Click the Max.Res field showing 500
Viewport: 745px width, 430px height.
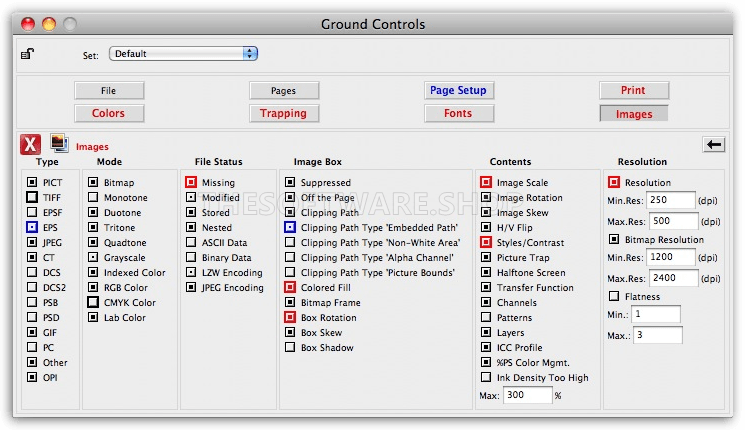(x=674, y=221)
